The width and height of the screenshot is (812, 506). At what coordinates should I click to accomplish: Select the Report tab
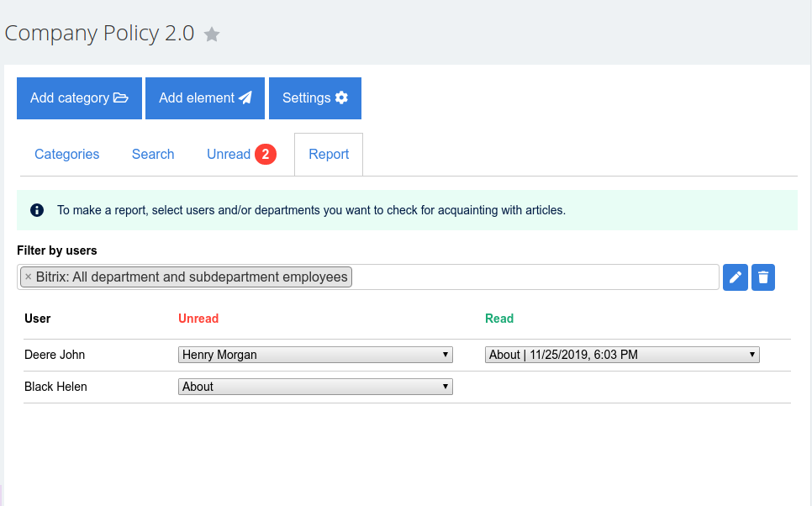coord(329,155)
